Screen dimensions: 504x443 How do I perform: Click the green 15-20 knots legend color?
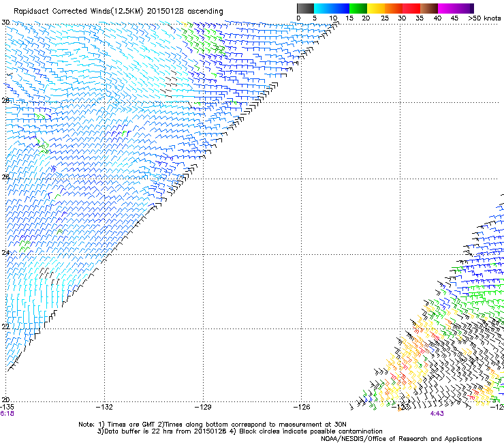click(x=358, y=8)
